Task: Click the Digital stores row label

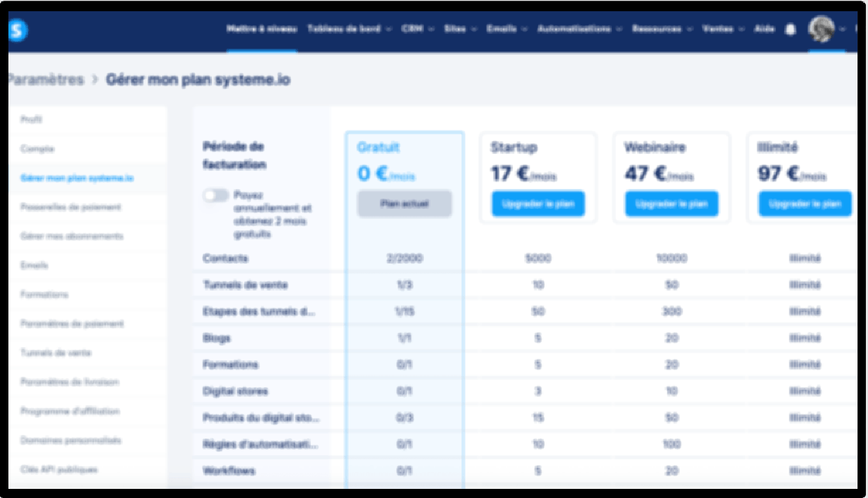Action: 235,391
